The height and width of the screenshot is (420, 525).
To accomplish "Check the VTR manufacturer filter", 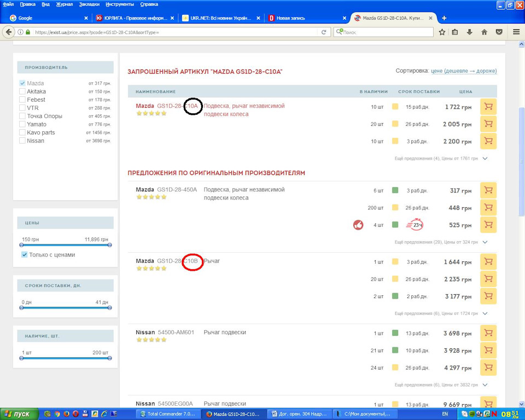I will click(22, 108).
